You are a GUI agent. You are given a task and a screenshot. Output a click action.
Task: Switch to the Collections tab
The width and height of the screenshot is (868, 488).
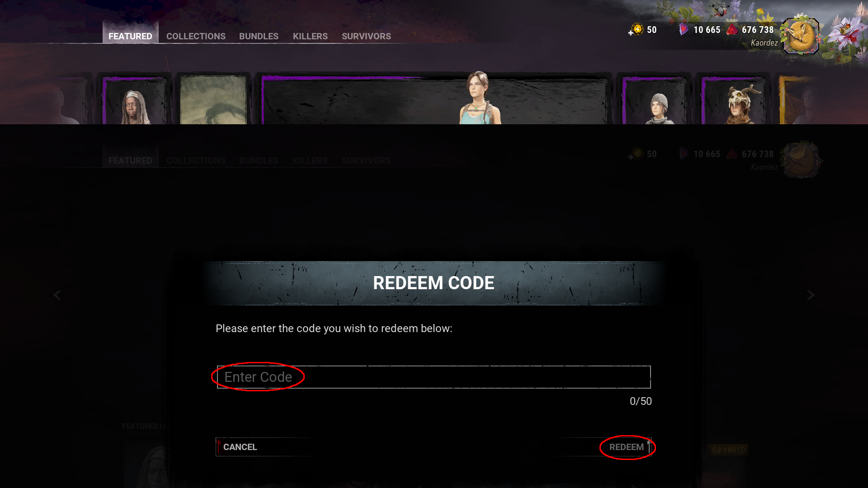[196, 36]
